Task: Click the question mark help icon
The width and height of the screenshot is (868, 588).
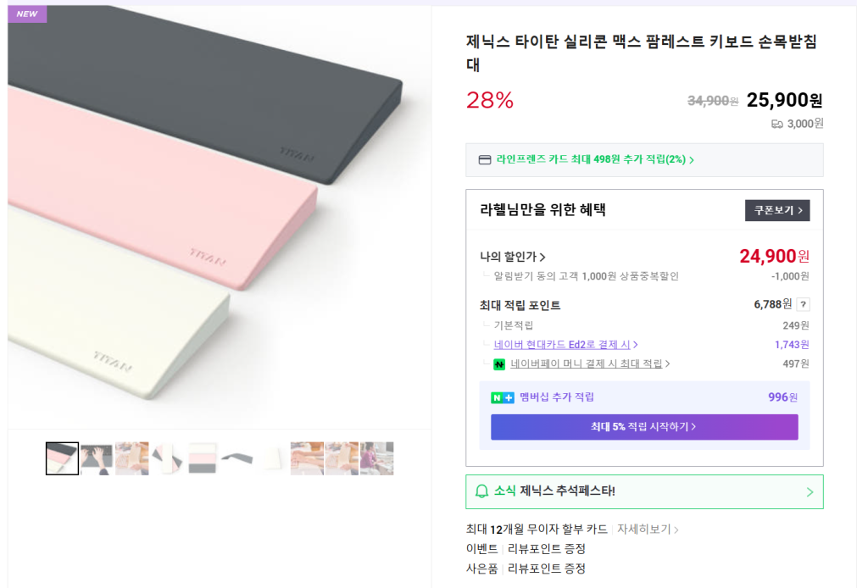Action: [x=803, y=304]
